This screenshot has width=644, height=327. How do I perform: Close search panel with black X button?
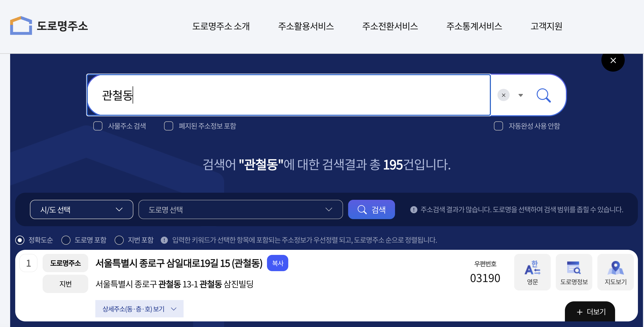click(613, 60)
